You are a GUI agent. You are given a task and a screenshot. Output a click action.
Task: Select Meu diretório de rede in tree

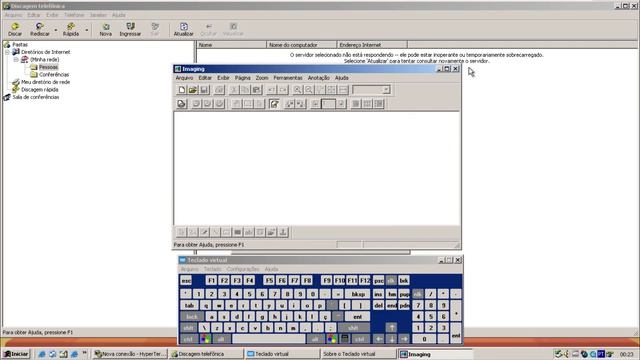point(45,82)
